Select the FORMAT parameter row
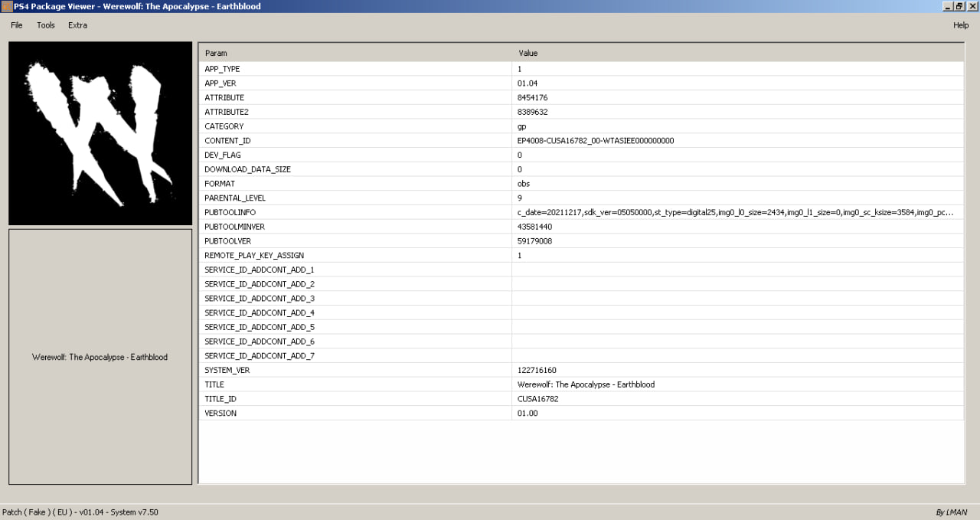The image size is (980, 520). pos(582,184)
